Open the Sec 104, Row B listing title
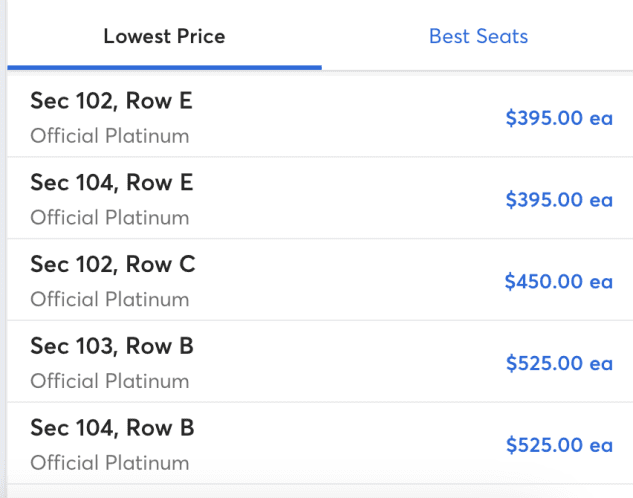Image resolution: width=633 pixels, height=498 pixels. coord(112,429)
